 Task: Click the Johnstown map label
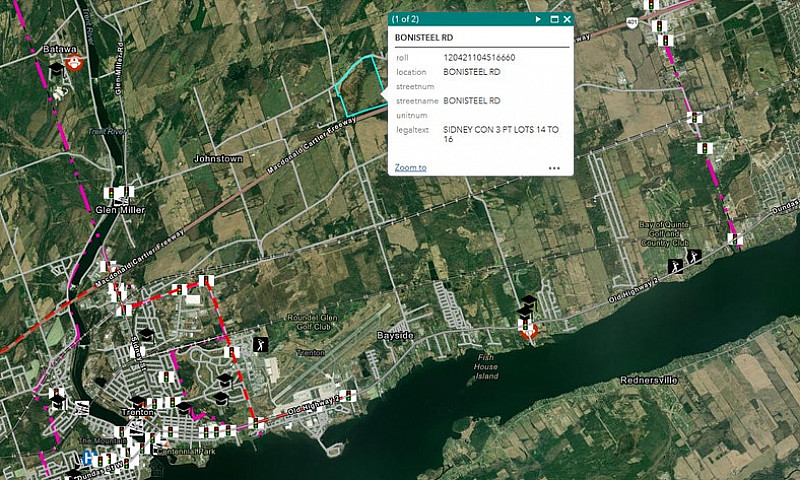[x=218, y=159]
